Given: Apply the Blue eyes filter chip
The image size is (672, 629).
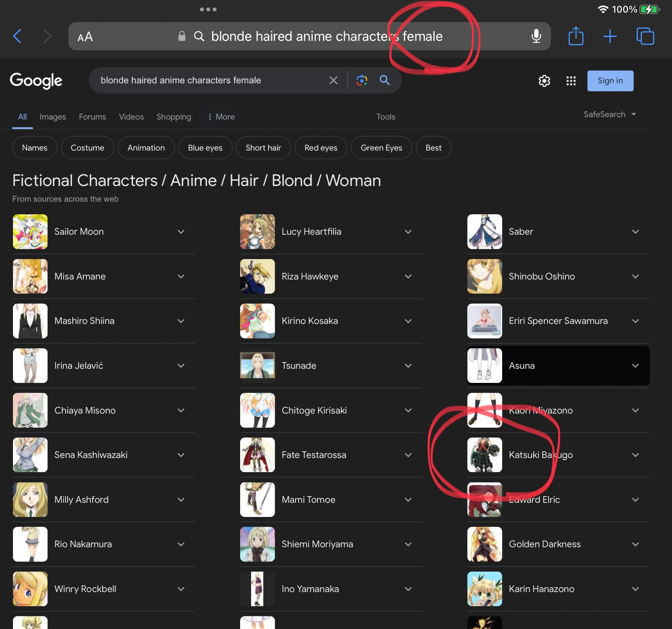Looking at the screenshot, I should tap(205, 148).
